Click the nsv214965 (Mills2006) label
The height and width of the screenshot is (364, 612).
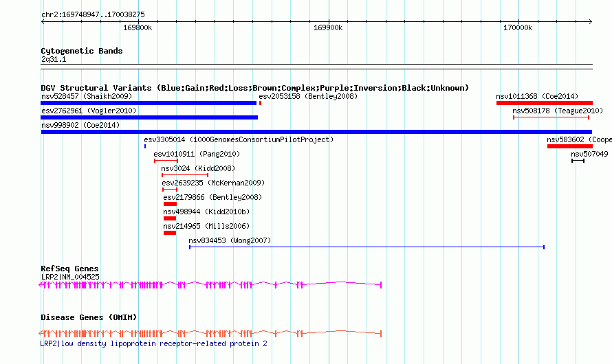[x=206, y=226]
